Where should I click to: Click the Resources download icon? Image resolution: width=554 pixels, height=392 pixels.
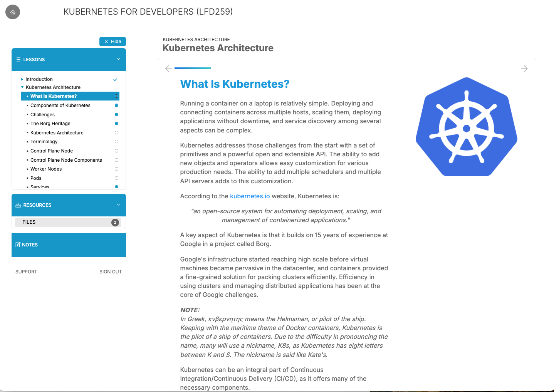point(18,205)
